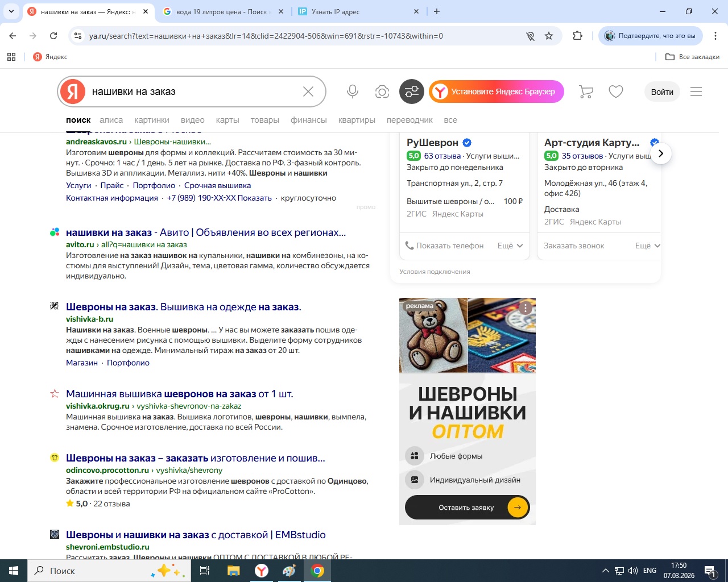Open Task View on taskbar
The height and width of the screenshot is (582, 728).
tap(205, 571)
